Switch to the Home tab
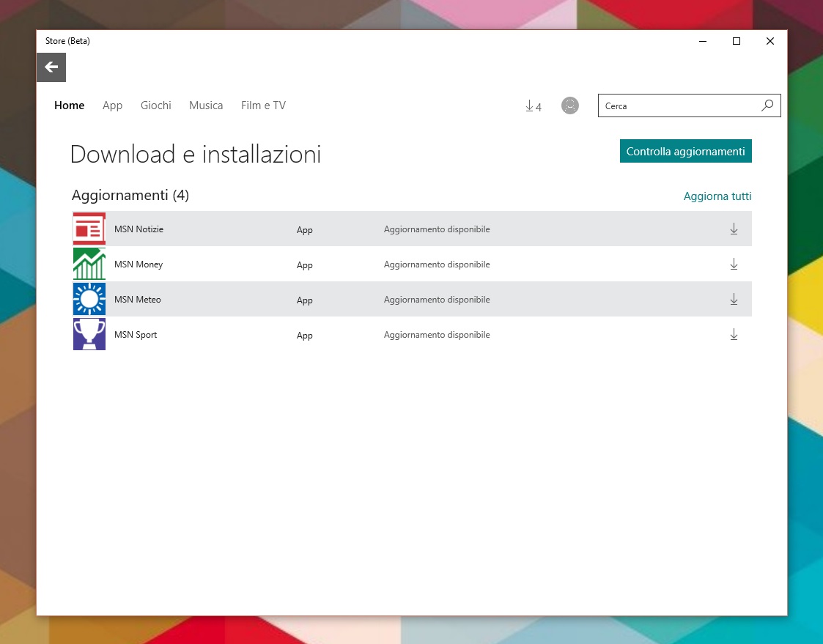Viewport: 823px width, 644px height. pos(70,106)
